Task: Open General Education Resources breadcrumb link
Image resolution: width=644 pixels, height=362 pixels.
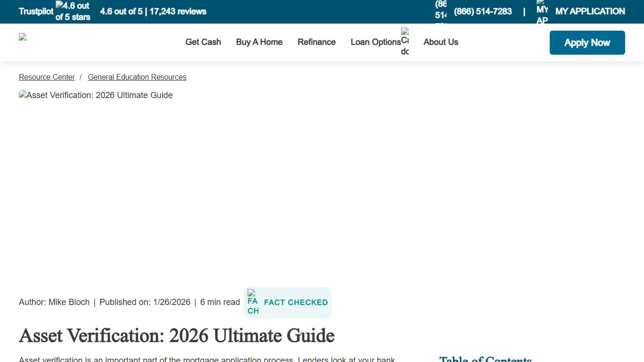Action: tap(137, 77)
